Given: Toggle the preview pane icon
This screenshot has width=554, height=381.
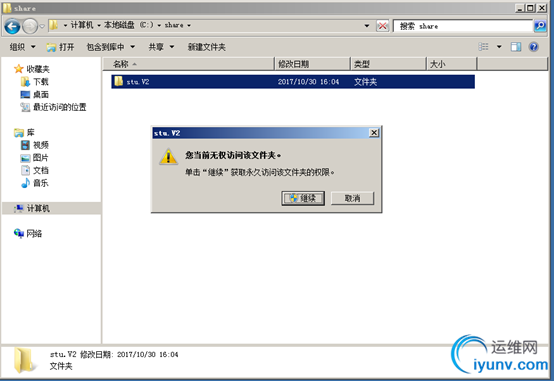Looking at the screenshot, I should [x=516, y=47].
